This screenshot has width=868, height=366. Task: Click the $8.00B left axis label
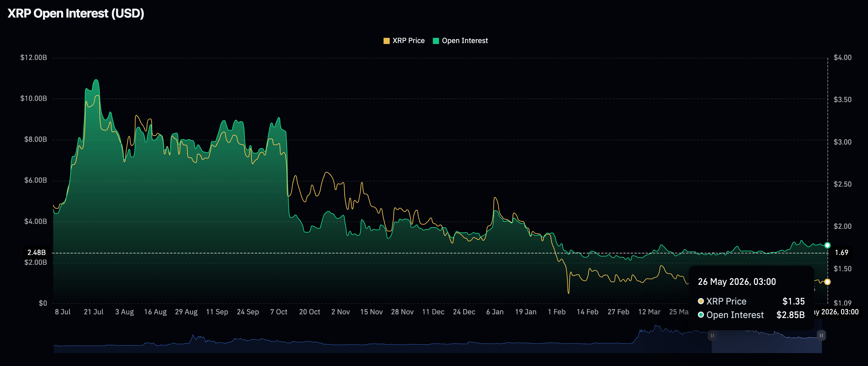point(35,139)
